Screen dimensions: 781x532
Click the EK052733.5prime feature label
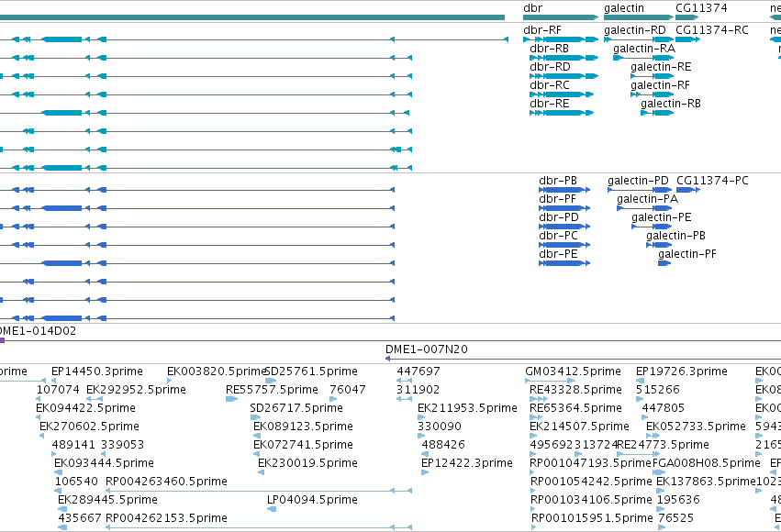[696, 427]
